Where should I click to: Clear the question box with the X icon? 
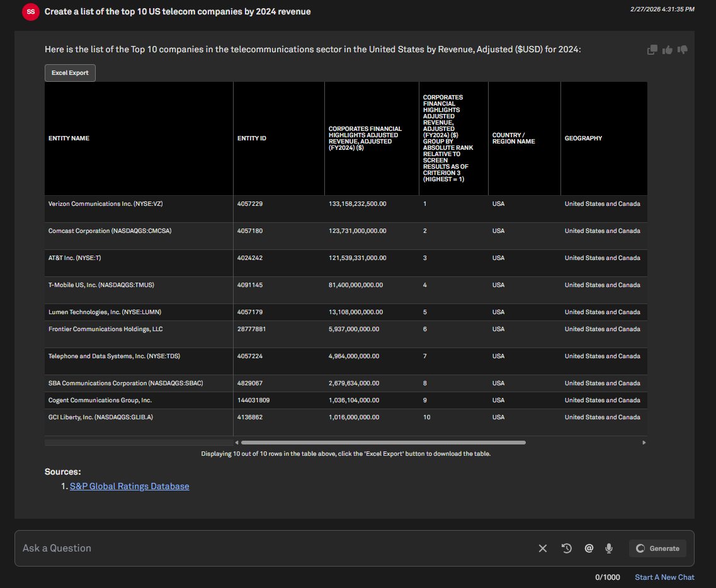[x=543, y=548]
